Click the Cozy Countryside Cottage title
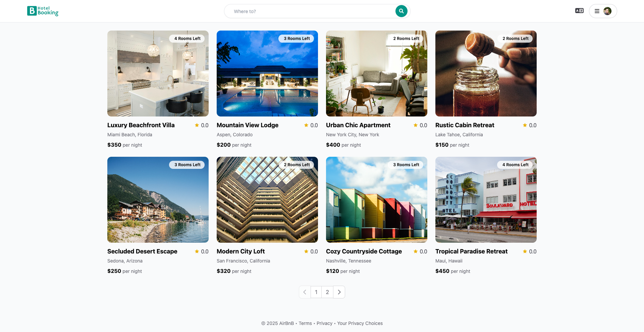The width and height of the screenshot is (644, 332). 364,251
